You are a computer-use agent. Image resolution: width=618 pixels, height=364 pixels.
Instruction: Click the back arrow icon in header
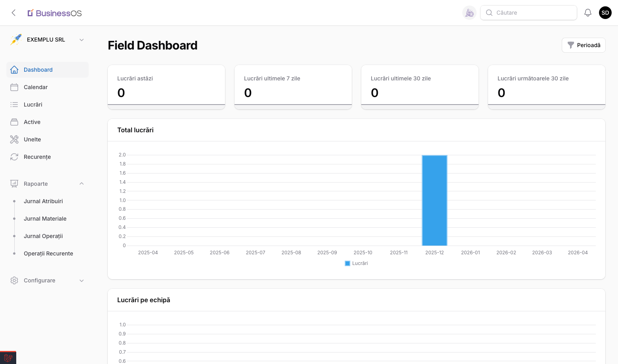click(13, 13)
